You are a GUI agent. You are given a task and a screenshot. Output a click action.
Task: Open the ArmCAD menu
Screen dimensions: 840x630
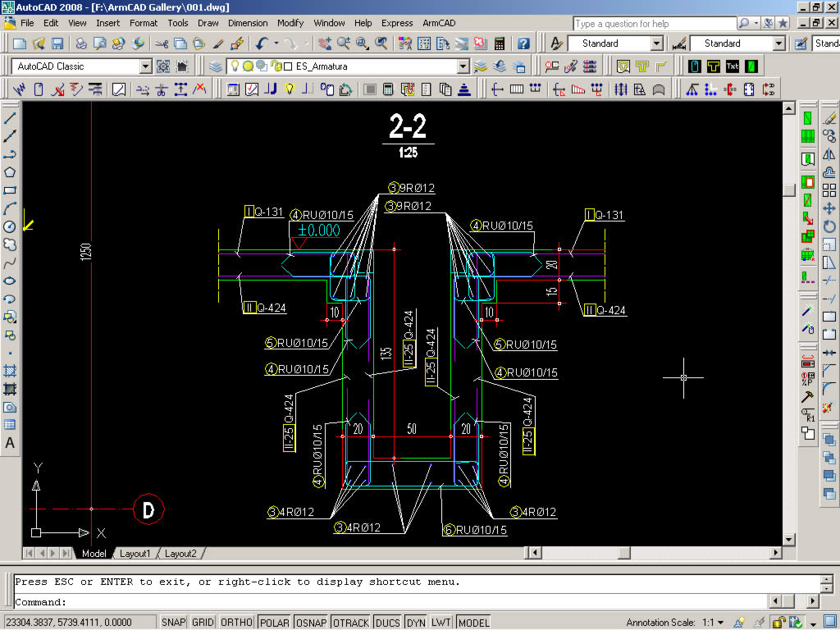439,23
